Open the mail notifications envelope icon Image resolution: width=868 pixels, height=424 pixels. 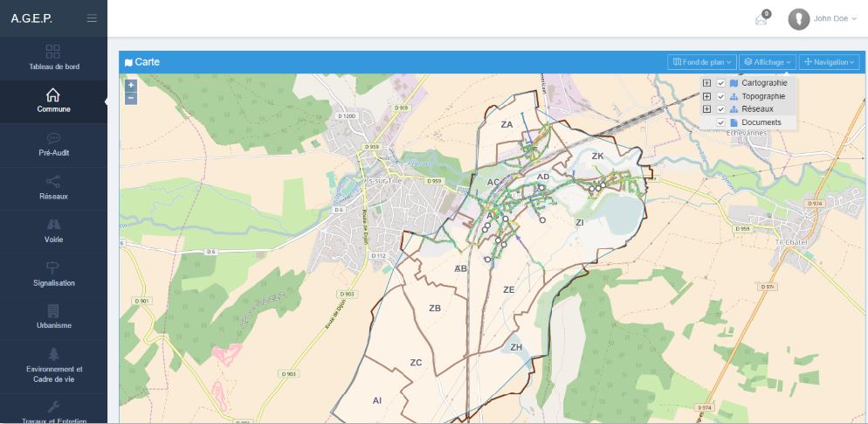(761, 20)
